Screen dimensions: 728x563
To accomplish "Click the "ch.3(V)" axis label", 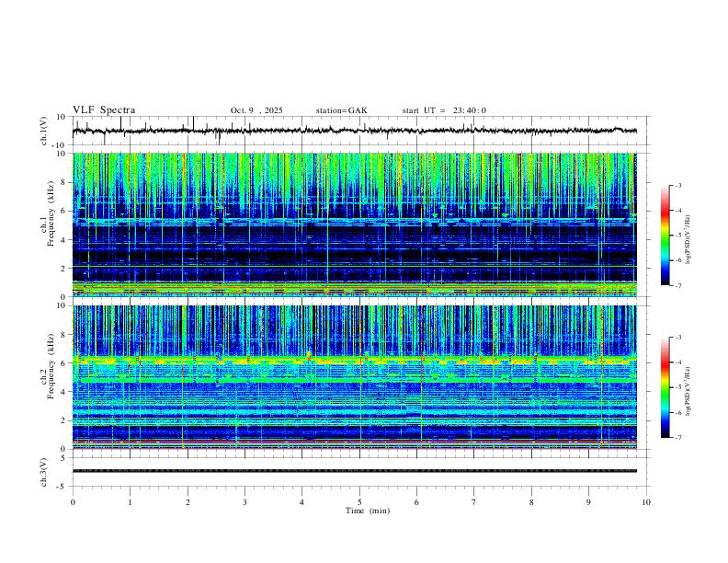I will click(x=44, y=472).
